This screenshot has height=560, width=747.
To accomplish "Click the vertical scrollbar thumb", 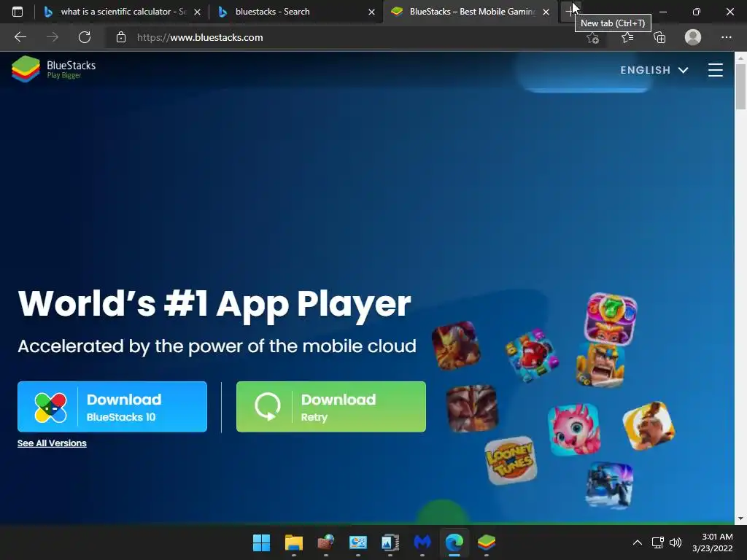I will point(740,87).
